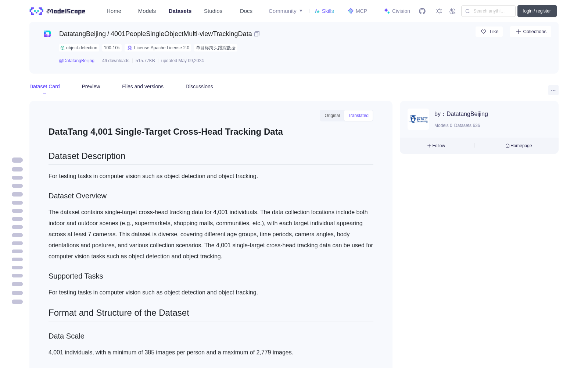Open the three-dots more options button
This screenshot has height=368, width=588.
pyautogui.click(x=553, y=90)
